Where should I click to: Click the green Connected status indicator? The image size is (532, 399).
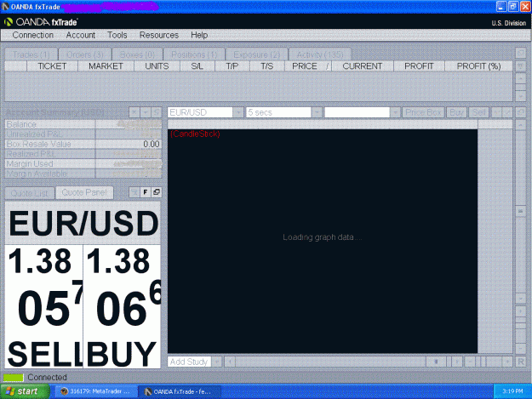14,377
